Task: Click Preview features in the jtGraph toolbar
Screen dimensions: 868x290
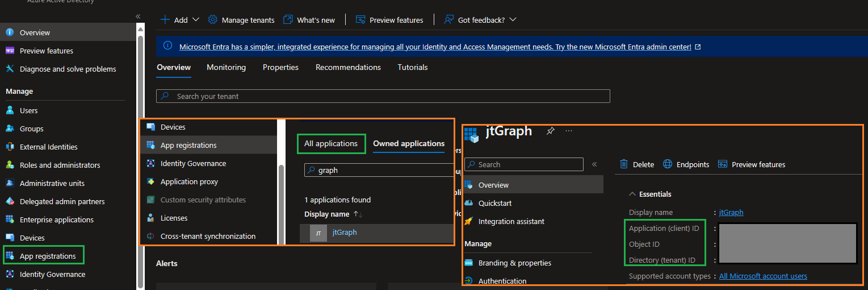Action: click(752, 164)
